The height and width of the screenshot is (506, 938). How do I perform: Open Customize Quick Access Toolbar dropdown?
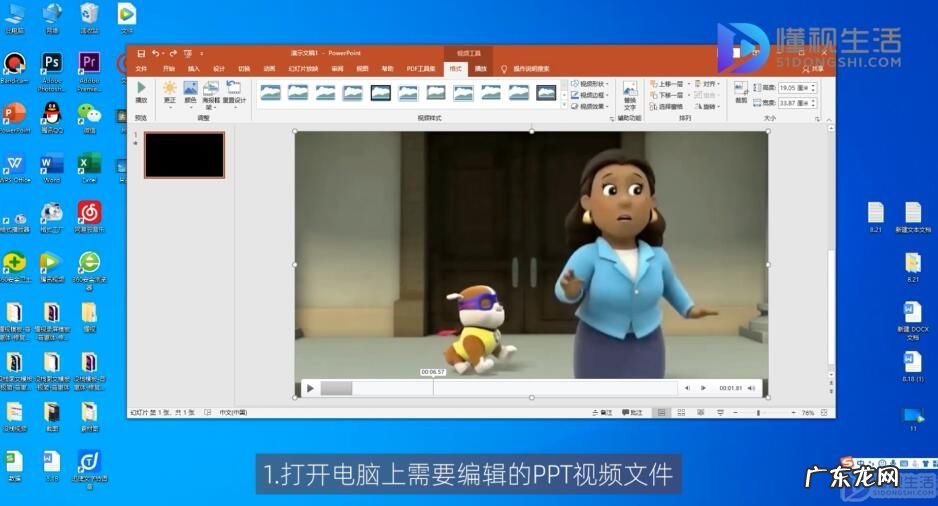(x=202, y=53)
